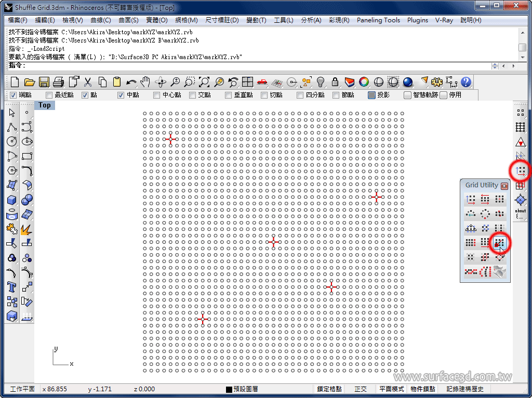
Task: Open the Paneling Tools menu
Action: [378, 20]
